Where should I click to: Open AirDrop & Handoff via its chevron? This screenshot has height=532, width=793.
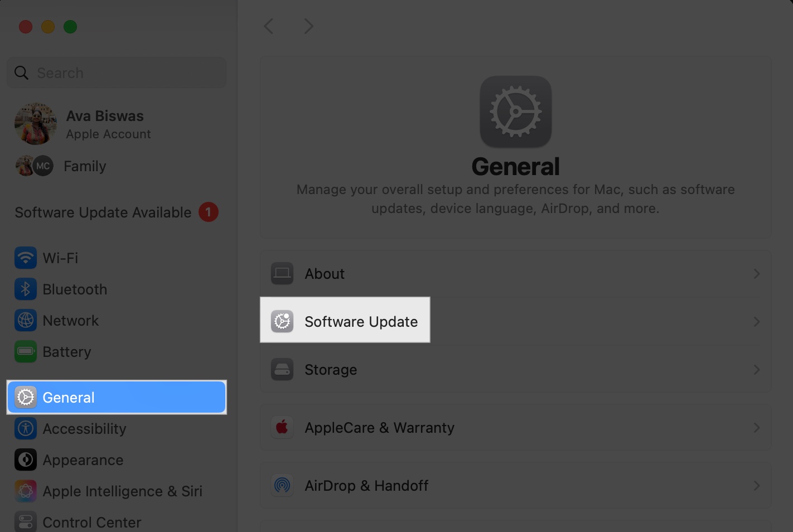click(x=756, y=486)
